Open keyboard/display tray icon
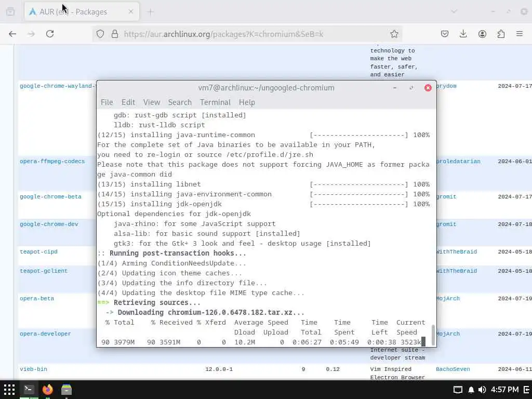 coord(458,390)
